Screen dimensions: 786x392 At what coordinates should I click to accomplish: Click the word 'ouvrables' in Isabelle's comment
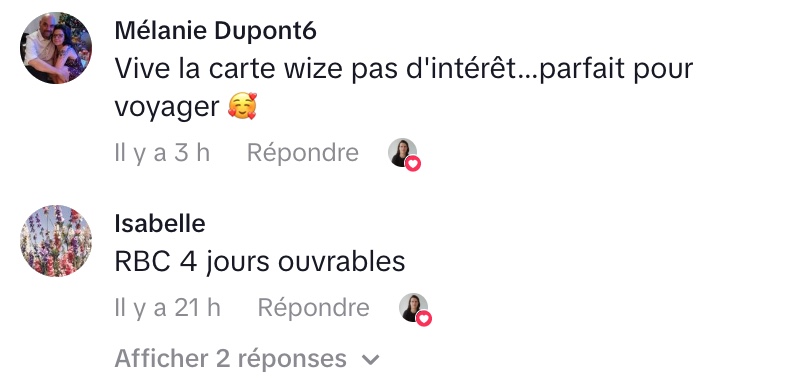(x=341, y=262)
